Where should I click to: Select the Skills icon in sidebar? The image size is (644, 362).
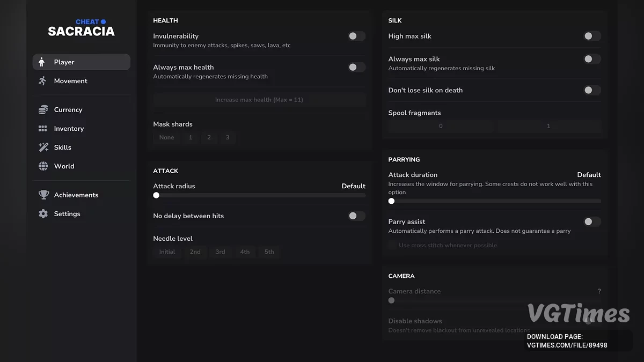pos(43,147)
